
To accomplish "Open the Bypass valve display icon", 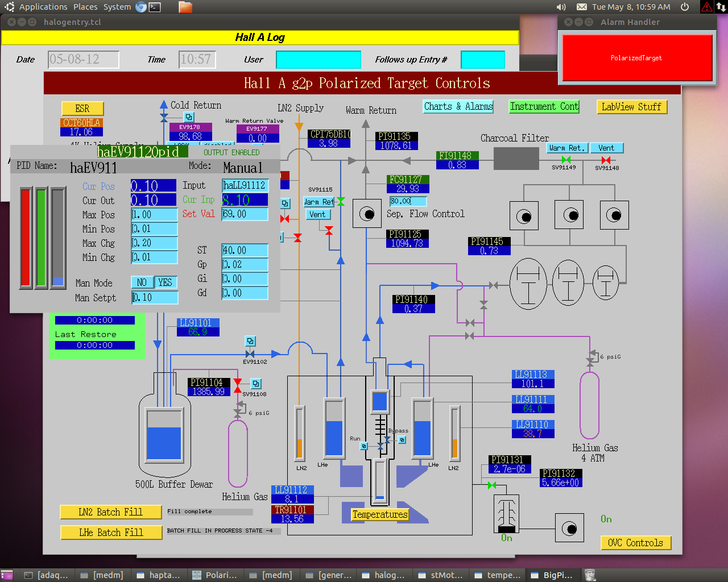I will click(x=402, y=439).
